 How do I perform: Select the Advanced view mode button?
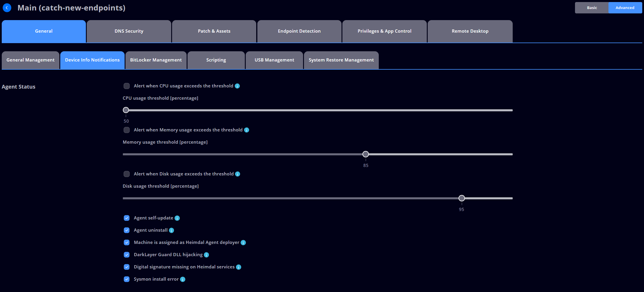click(625, 8)
